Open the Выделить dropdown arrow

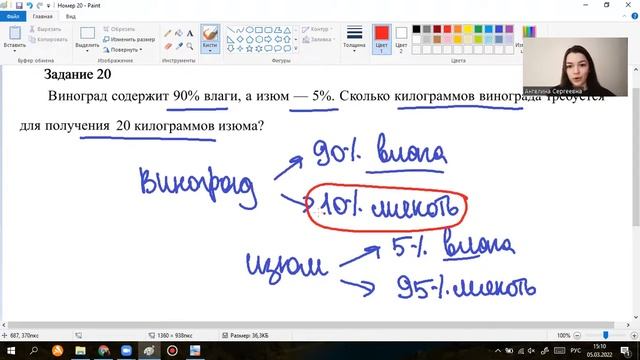tap(87, 51)
